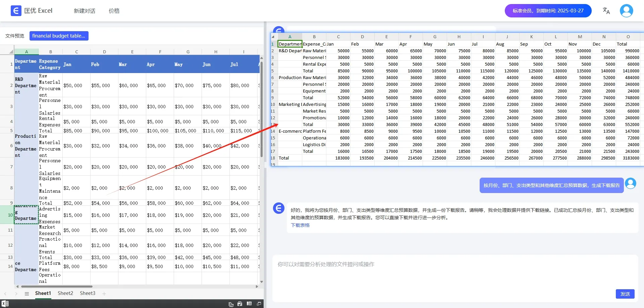Screen dimensions: 644x308
Task: Click the '$22,000' cell in preview row 12
Action: point(244,245)
